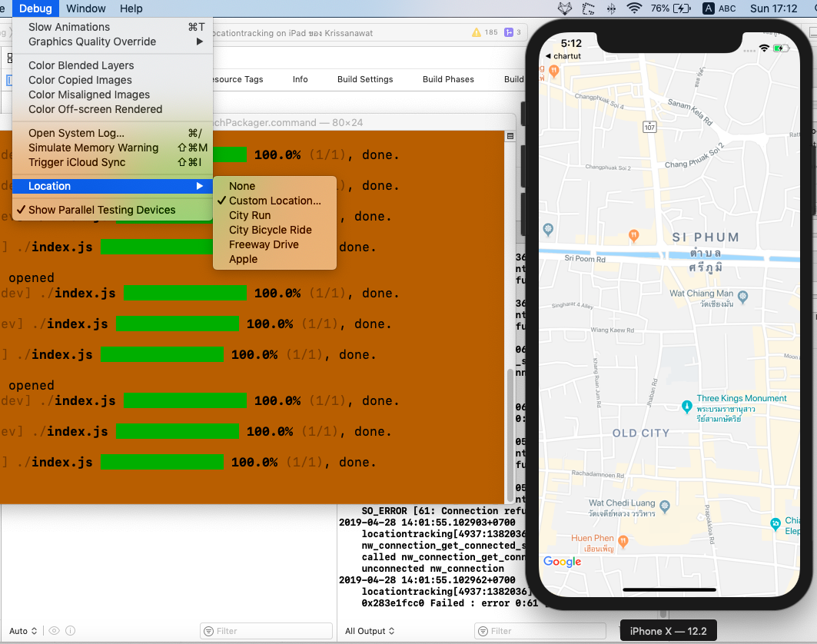Screen dimensions: 817x644
Task: Click the Google logo on the map
Action: coord(562,562)
